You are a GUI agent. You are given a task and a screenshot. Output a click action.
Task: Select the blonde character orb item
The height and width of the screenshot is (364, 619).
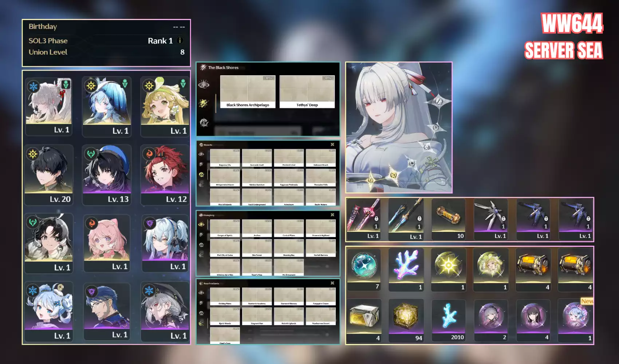click(x=491, y=270)
